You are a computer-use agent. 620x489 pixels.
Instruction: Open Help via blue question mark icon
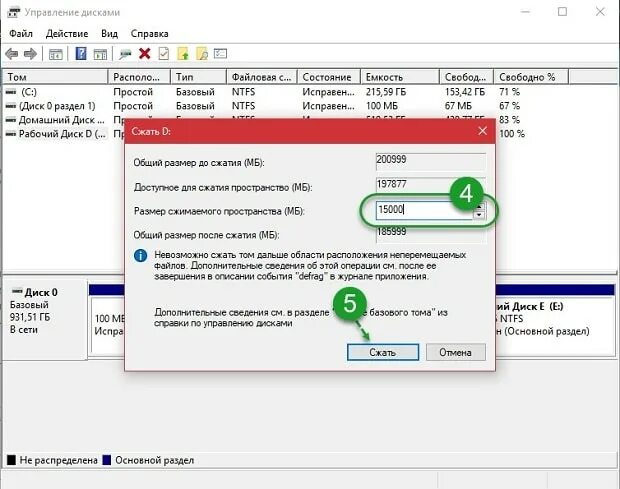point(81,53)
